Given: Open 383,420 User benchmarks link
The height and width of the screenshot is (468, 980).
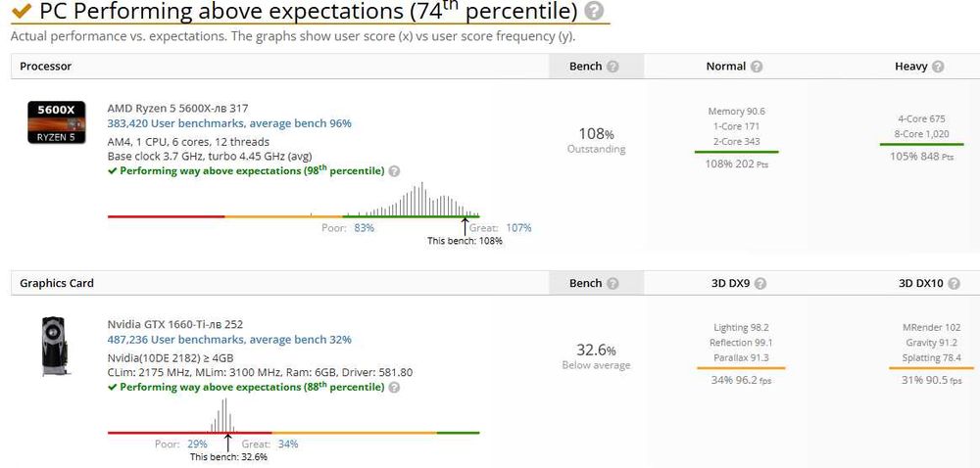Looking at the screenshot, I should pyautogui.click(x=229, y=123).
